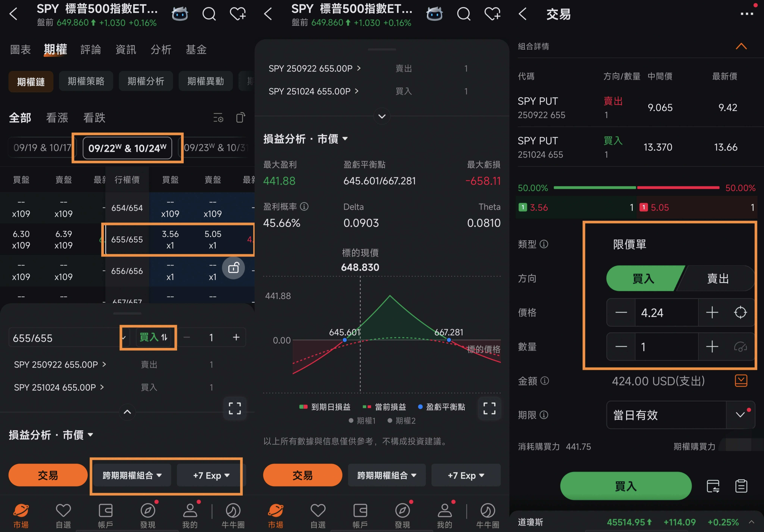Select 賣出 direction on trade form

(x=718, y=278)
